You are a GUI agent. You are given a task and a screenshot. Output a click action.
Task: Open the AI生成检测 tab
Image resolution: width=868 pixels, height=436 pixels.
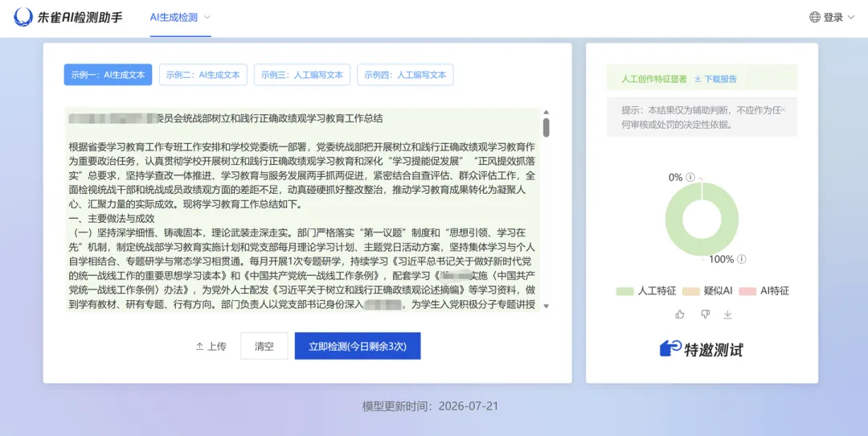tap(174, 17)
